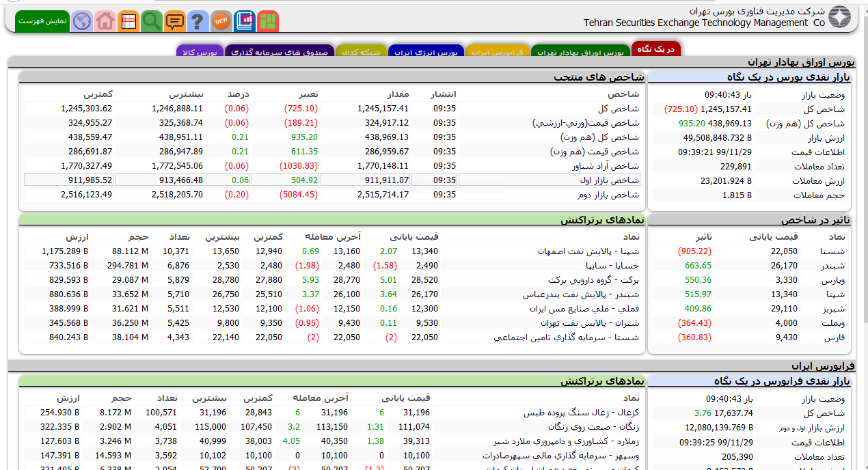
Task: Open symbol 'شتران - پالایش نفت تهران'
Action: click(590, 323)
